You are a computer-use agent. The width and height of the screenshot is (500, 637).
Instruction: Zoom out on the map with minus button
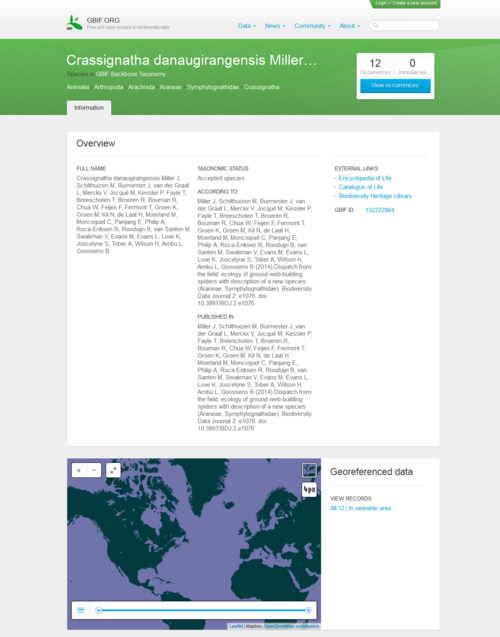tap(94, 470)
